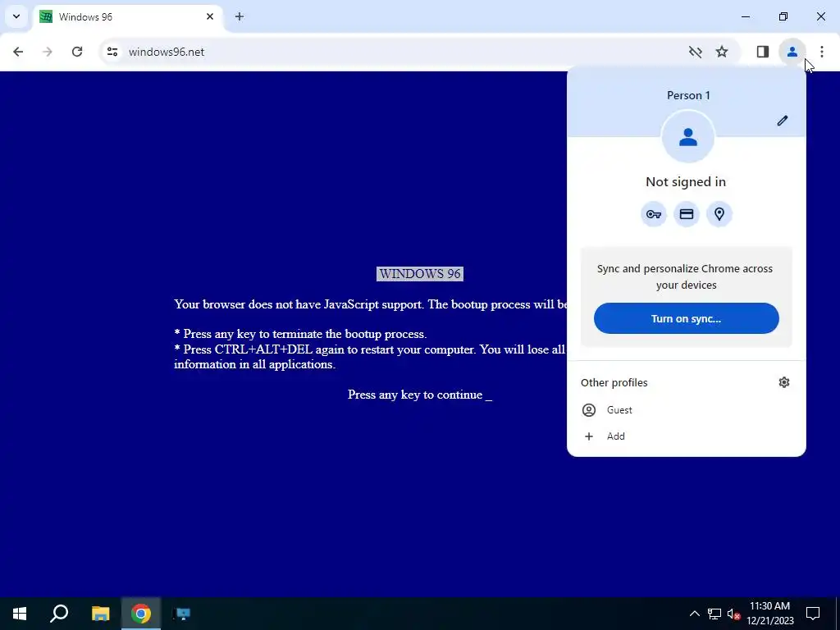The height and width of the screenshot is (630, 840).
Task: Open taskbar search magnifier
Action: pos(59,614)
